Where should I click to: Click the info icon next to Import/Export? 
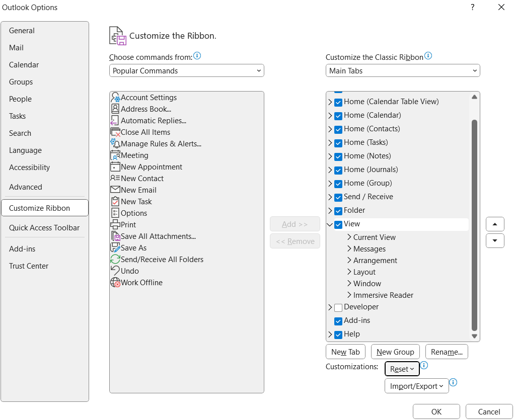click(x=453, y=382)
